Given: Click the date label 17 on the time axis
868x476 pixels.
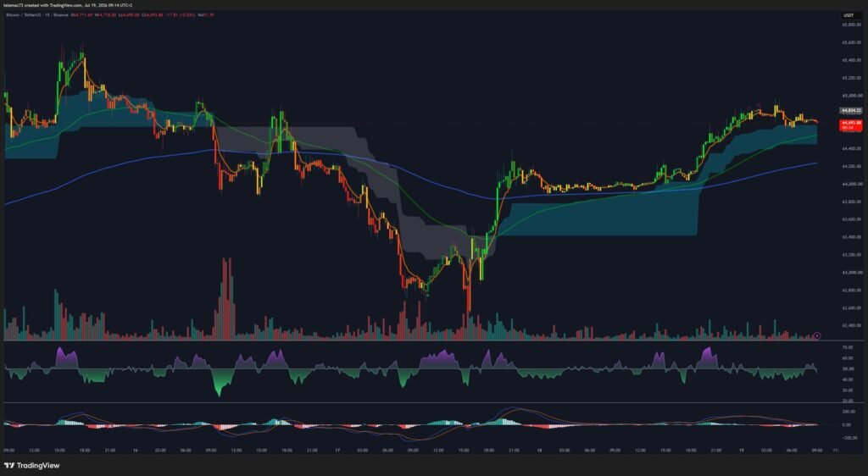Looking at the screenshot, I should [x=337, y=450].
